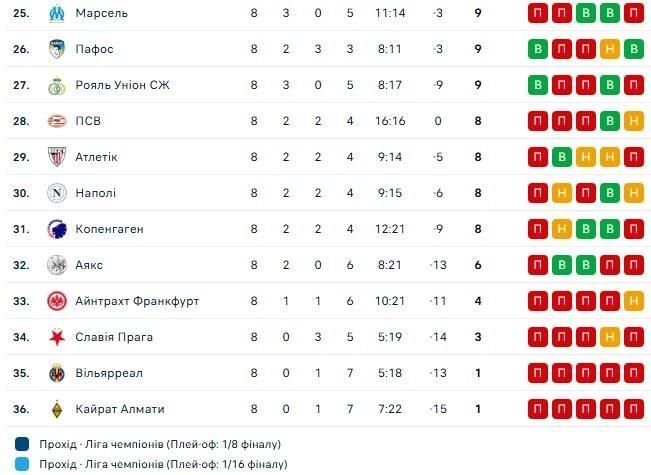This screenshot has width=651, height=475.
Task: Click ПСВ's orange Н form badge
Action: [x=632, y=121]
